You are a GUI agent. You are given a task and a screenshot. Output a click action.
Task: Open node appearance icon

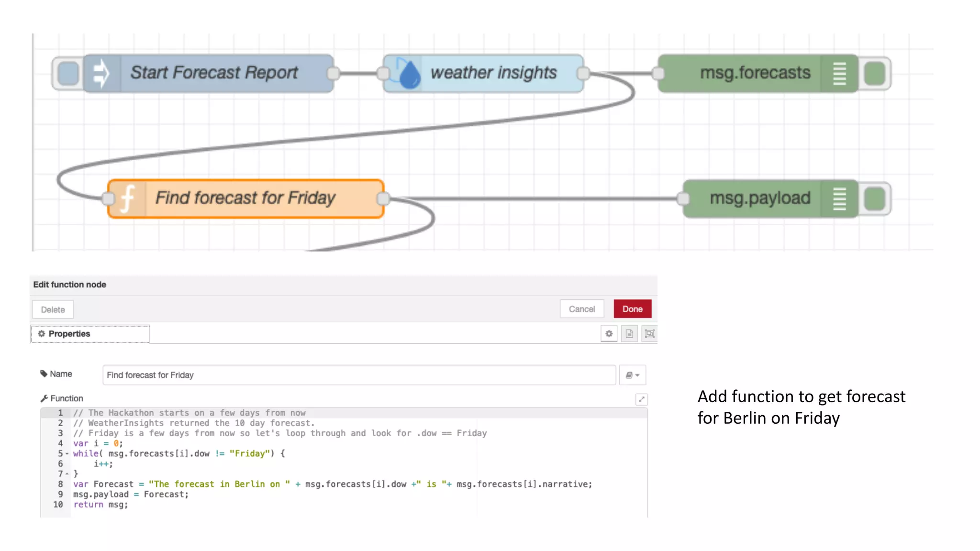(649, 334)
